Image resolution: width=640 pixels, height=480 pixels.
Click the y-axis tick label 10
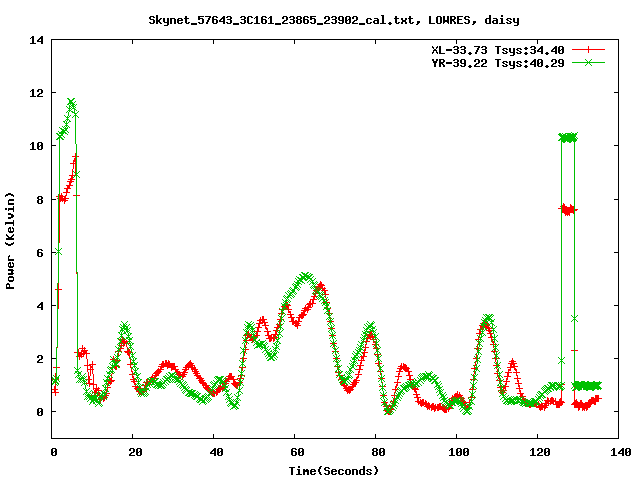(x=36, y=146)
